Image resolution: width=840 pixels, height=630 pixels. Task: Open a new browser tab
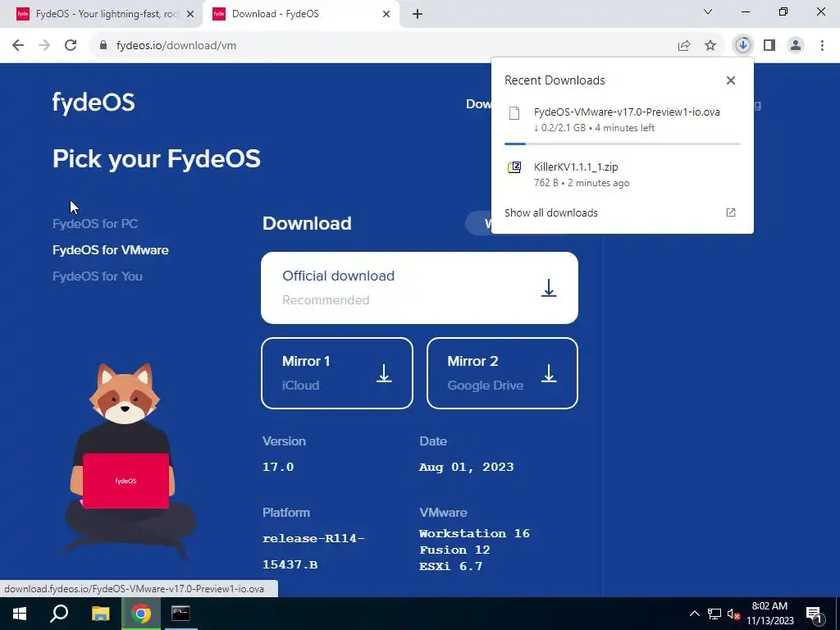418,15
